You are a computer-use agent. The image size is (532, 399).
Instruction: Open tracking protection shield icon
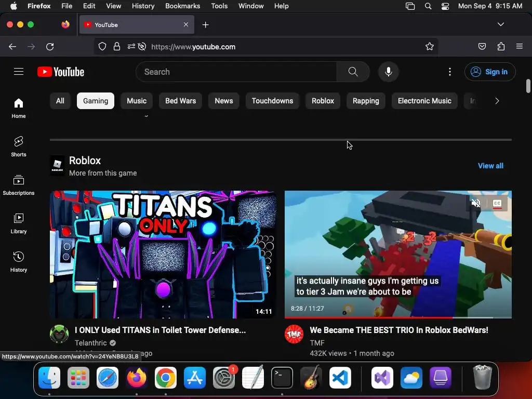point(102,46)
